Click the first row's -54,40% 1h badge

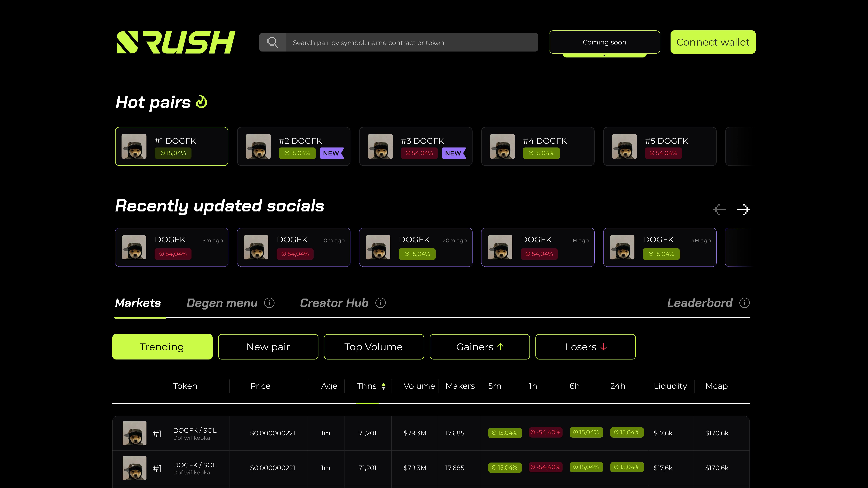click(545, 432)
